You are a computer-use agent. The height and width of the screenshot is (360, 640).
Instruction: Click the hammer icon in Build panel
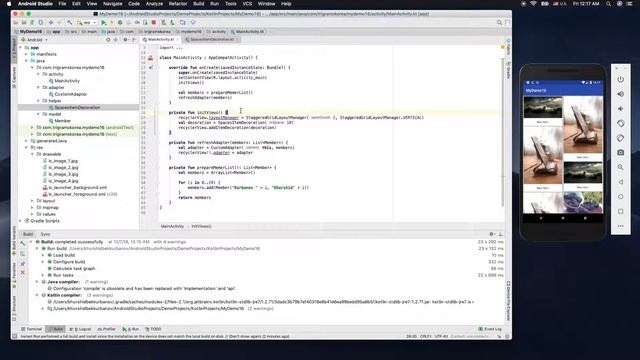point(22,243)
